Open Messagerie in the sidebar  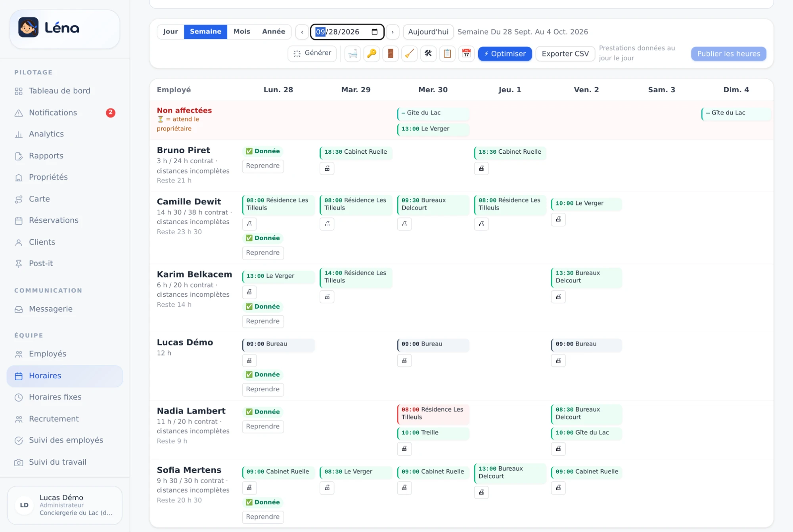(65, 309)
